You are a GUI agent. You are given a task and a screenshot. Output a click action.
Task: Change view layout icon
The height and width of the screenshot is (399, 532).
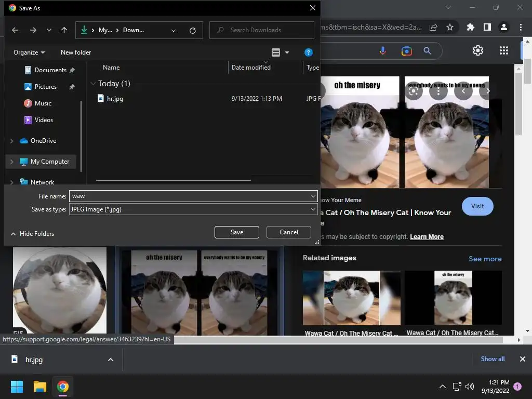click(276, 52)
